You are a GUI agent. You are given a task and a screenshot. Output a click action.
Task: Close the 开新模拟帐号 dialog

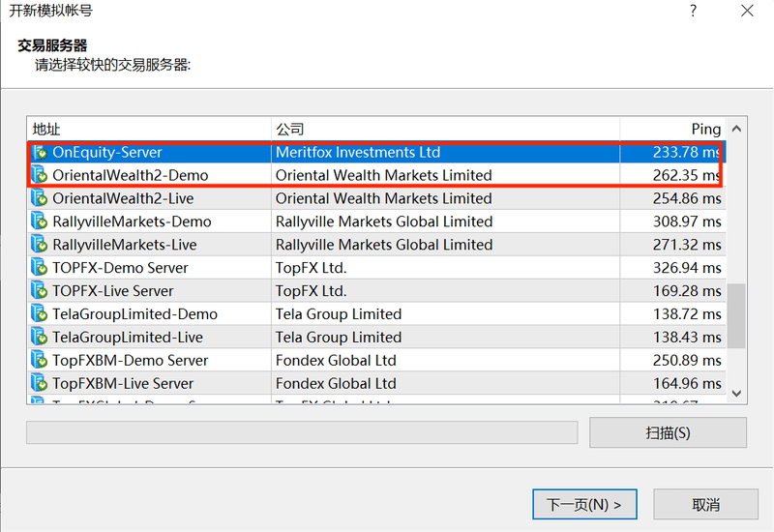[x=747, y=11]
